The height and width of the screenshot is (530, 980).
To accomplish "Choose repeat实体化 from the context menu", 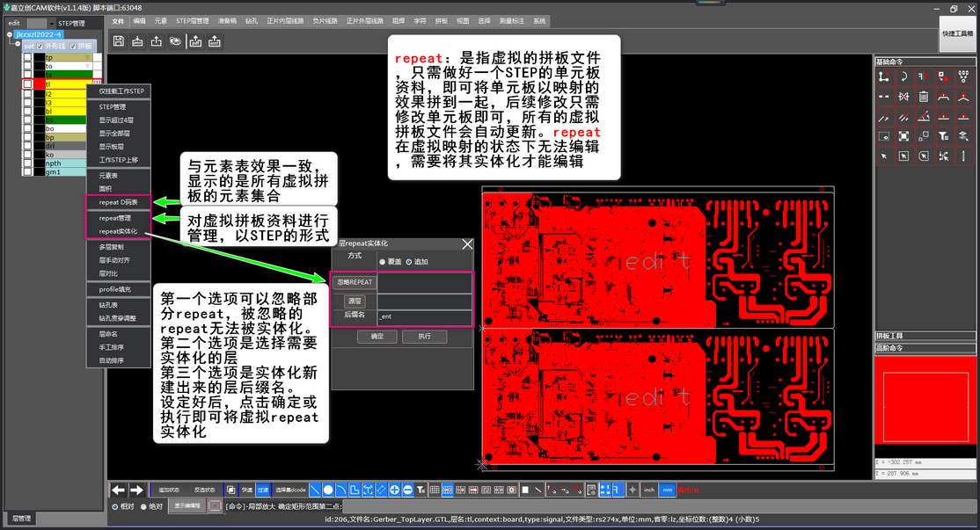I will click(x=118, y=231).
